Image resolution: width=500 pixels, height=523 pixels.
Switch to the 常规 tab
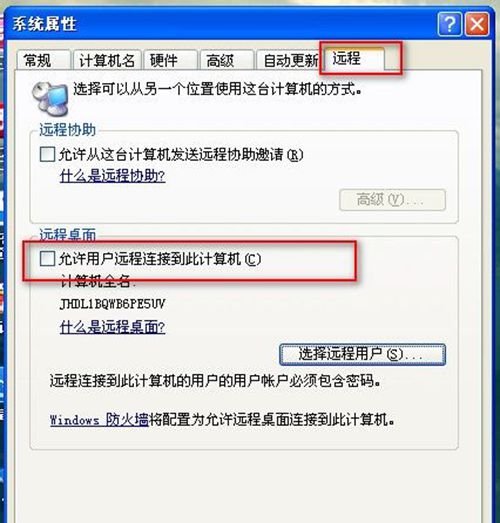[44, 60]
